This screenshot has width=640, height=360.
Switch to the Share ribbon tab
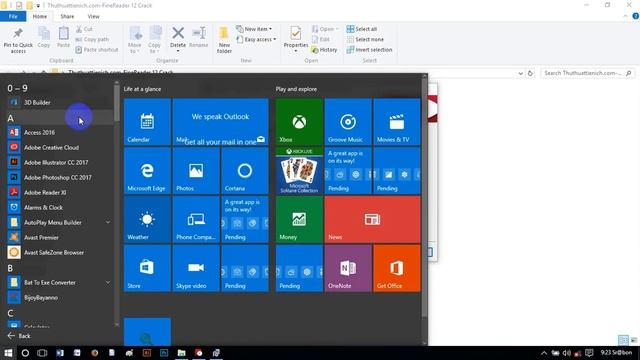[x=67, y=16]
